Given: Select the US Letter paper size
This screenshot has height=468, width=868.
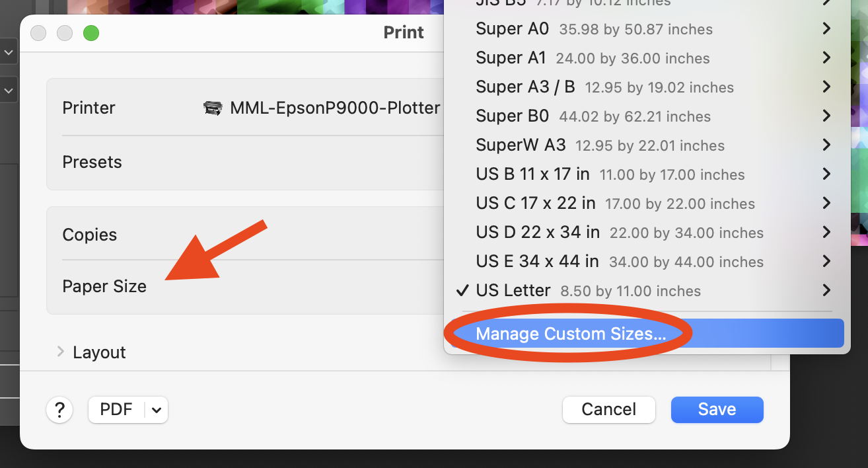Looking at the screenshot, I should 513,291.
